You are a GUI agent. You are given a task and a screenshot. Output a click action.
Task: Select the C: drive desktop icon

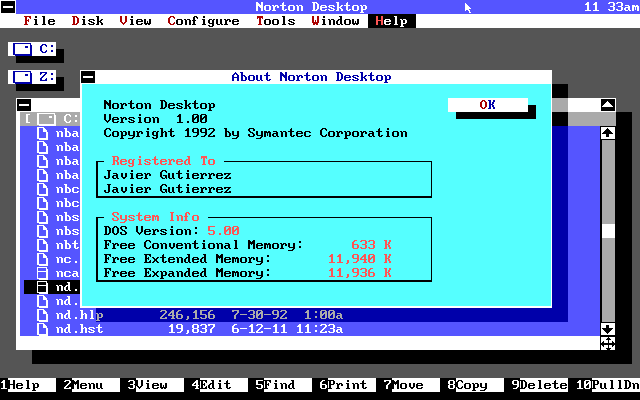click(x=32, y=49)
